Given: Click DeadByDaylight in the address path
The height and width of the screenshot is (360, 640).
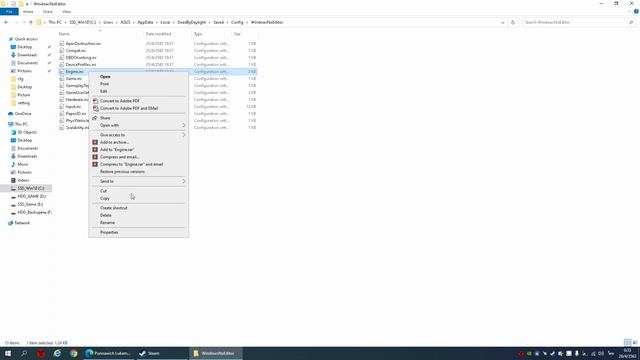Looking at the screenshot, I should pos(191,22).
